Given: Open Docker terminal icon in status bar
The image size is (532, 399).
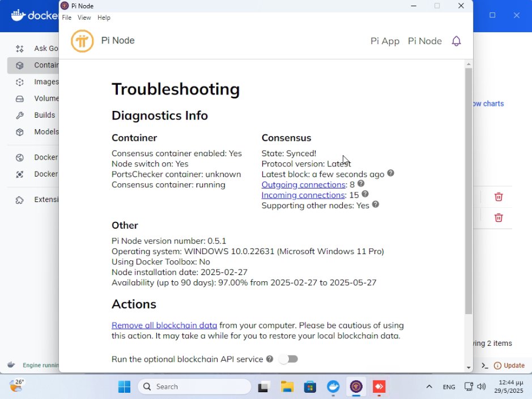Looking at the screenshot, I should (485, 366).
